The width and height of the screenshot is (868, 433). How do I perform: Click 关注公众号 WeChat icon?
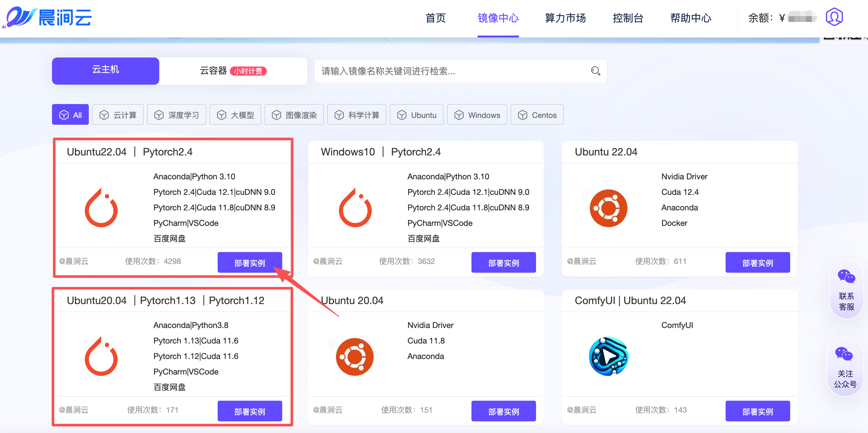point(844,354)
